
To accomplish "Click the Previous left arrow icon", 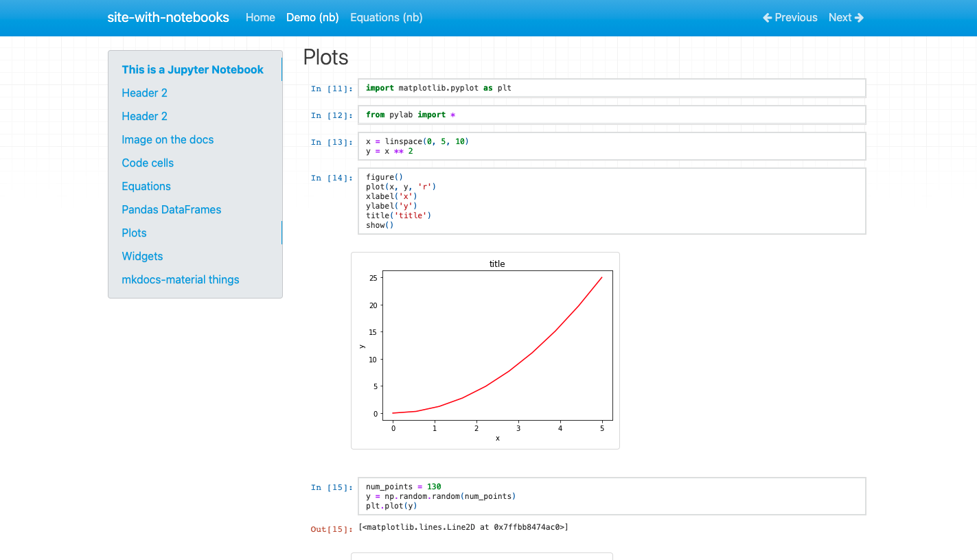I will pyautogui.click(x=768, y=18).
